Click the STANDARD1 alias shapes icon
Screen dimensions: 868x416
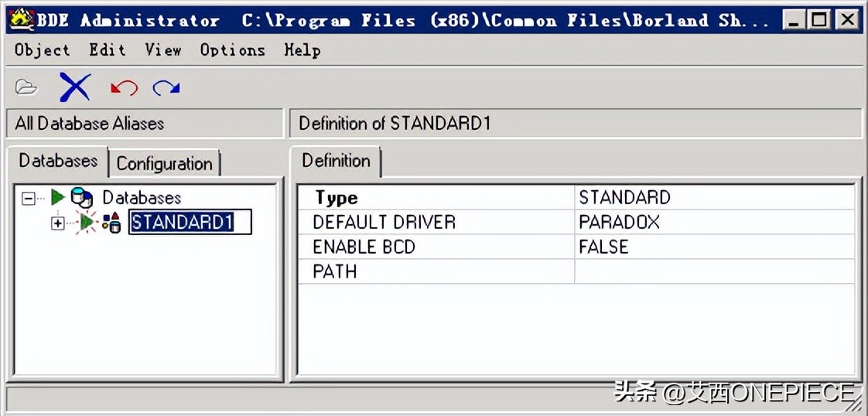[x=111, y=223]
